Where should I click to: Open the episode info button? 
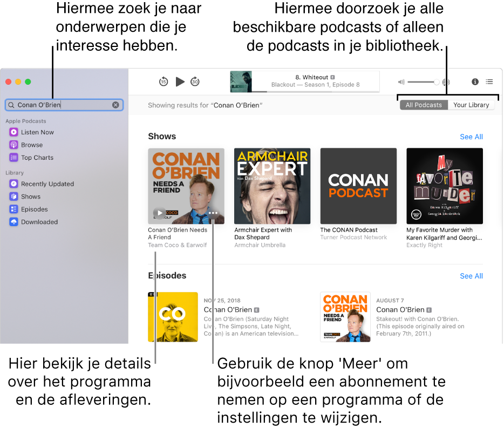(475, 81)
